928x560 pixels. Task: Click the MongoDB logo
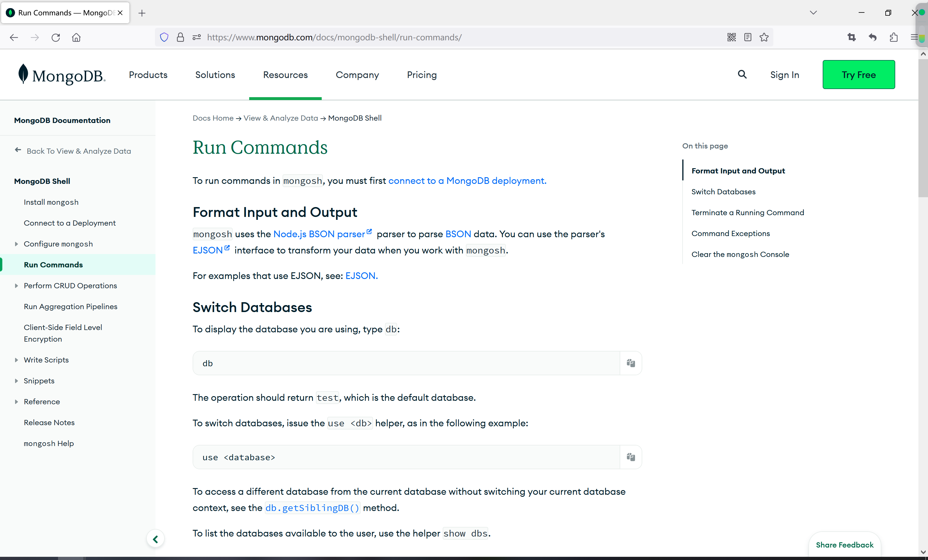62,75
